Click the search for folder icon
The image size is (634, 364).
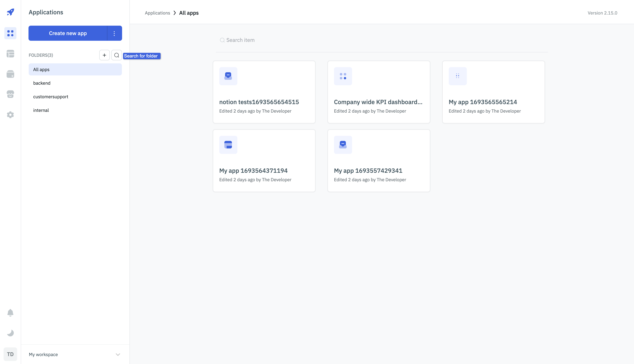117,55
